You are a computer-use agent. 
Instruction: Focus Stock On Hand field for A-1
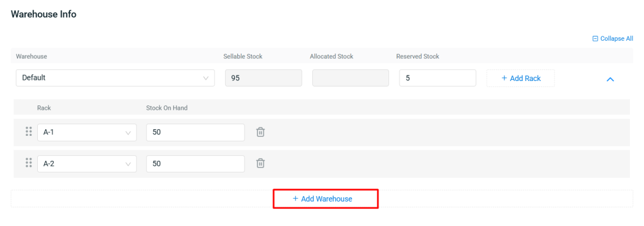[196, 132]
